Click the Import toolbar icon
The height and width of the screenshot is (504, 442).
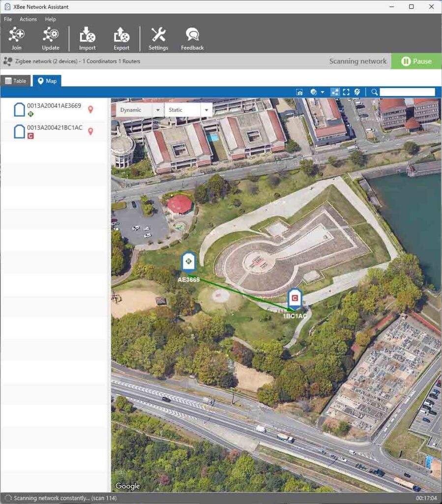click(88, 38)
